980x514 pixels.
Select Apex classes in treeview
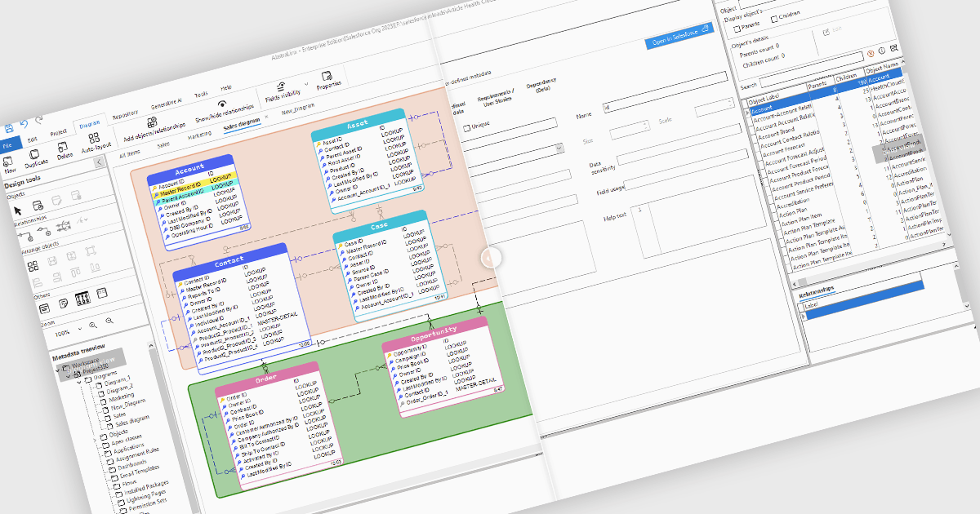[x=127, y=439]
